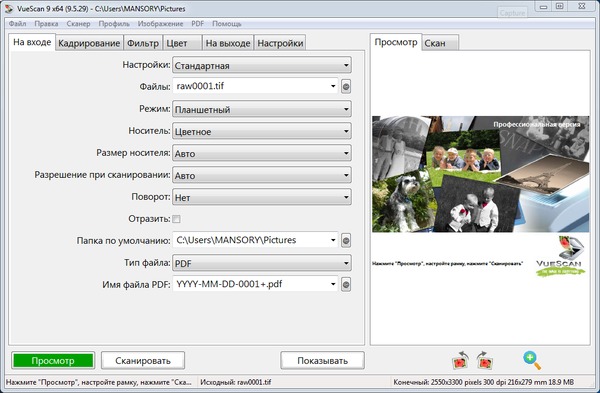Click the zoom in magnifier icon
This screenshot has width=600, height=393.
532,360
